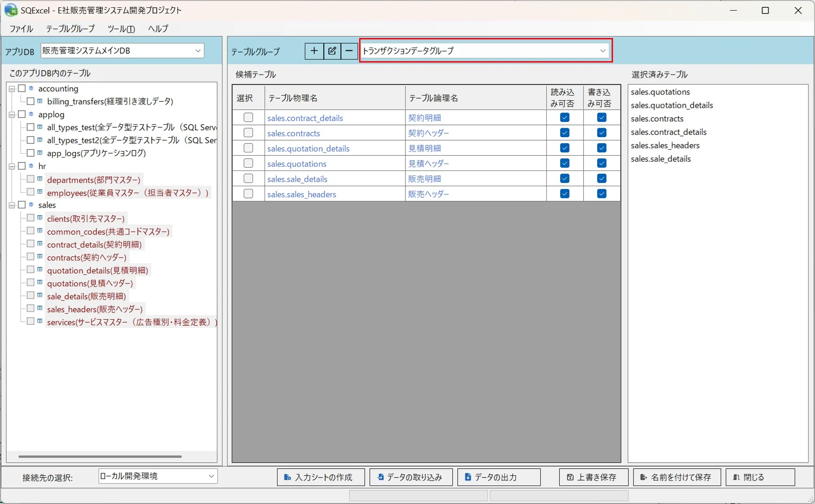Click the edit table group pencil icon

coord(332,51)
